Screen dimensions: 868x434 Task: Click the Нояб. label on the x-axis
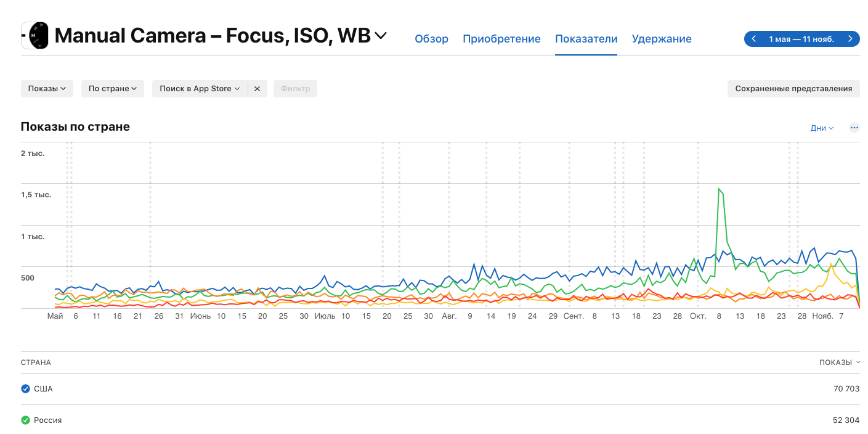[822, 316]
